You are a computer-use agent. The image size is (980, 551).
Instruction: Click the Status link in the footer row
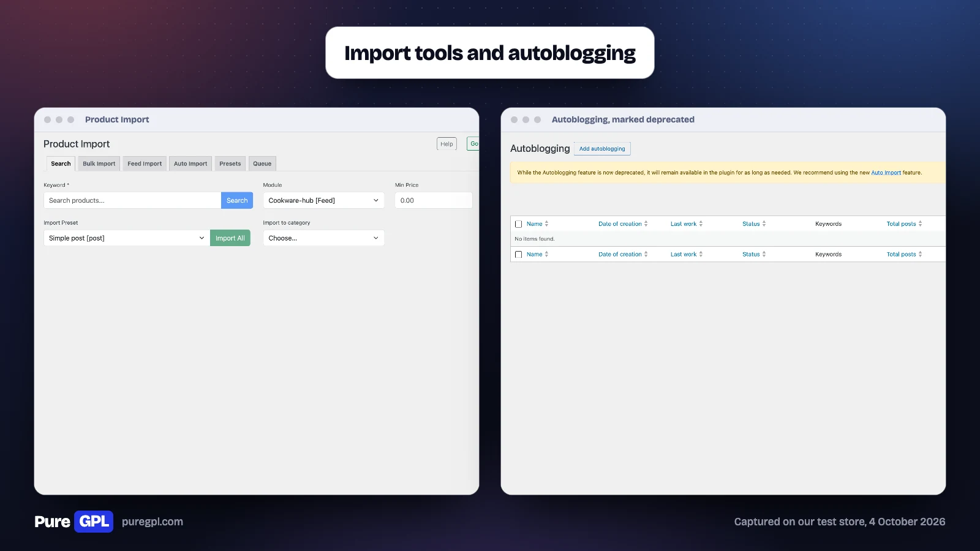(751, 255)
